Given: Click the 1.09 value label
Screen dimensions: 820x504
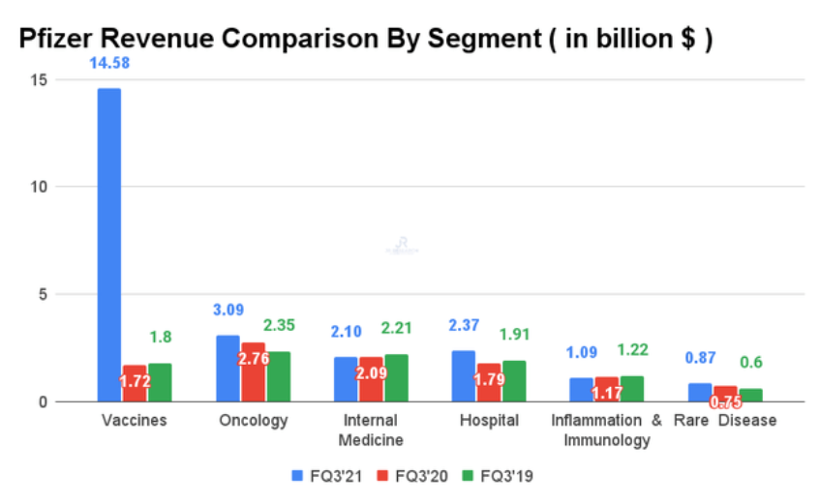Looking at the screenshot, I should [582, 352].
